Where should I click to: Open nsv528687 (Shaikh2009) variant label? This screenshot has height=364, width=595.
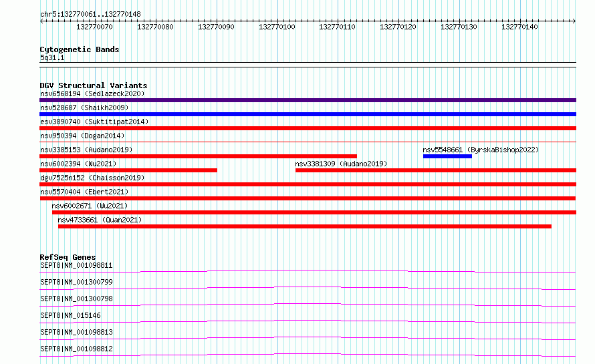click(84, 108)
